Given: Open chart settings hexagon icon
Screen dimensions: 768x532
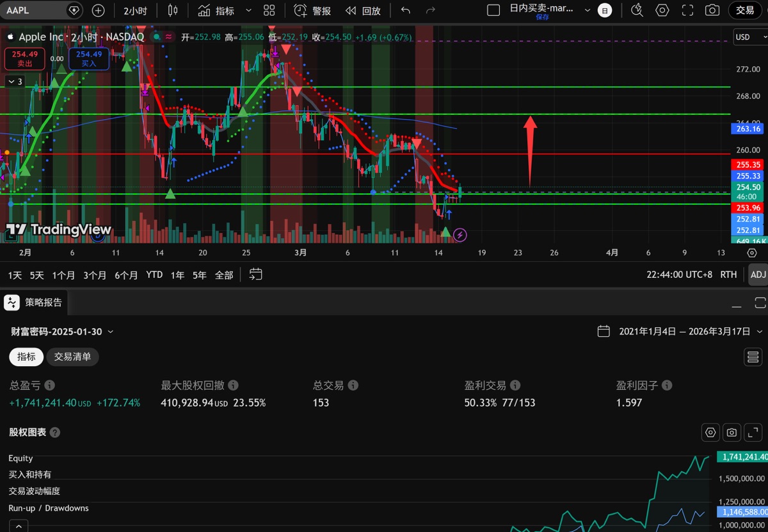Looking at the screenshot, I should [x=662, y=10].
